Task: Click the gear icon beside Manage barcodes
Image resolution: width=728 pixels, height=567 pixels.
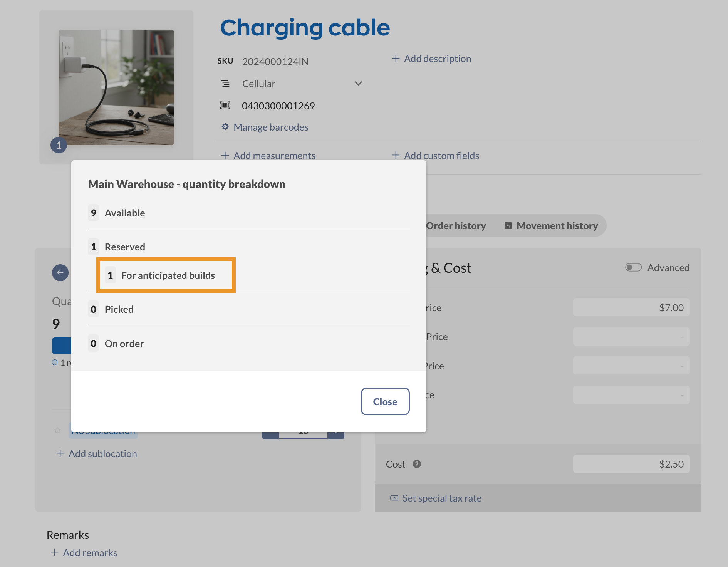Action: [225, 127]
